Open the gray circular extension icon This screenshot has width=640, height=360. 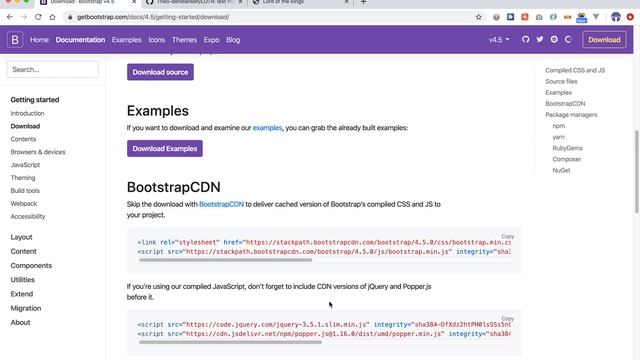point(496,17)
